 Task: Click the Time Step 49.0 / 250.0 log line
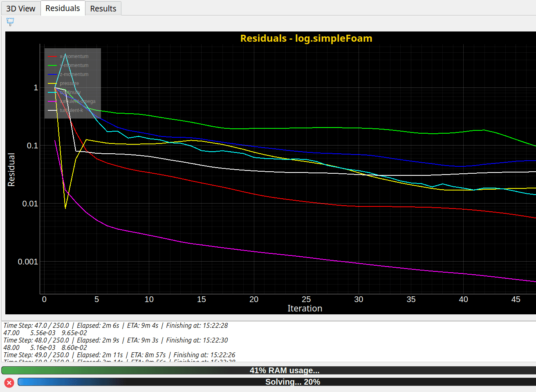(x=119, y=355)
